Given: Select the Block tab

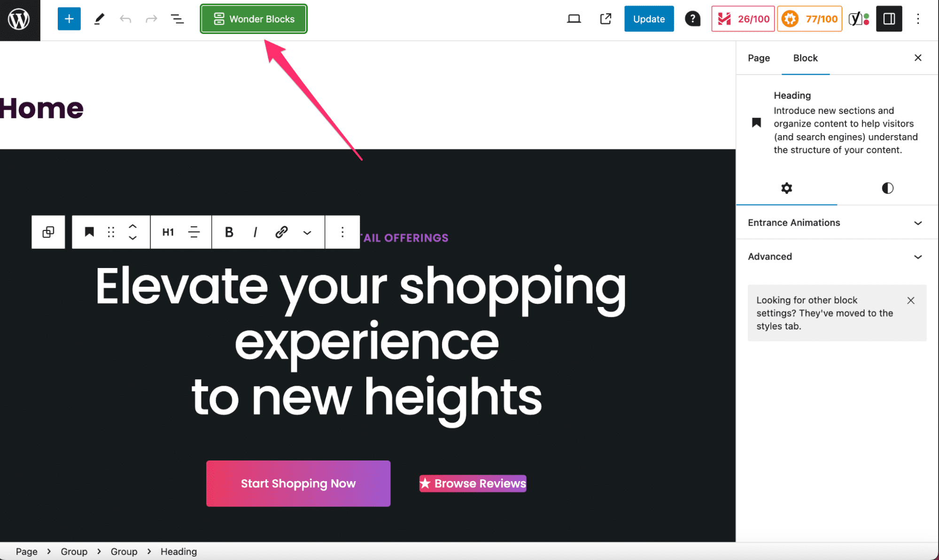Looking at the screenshot, I should [x=805, y=58].
